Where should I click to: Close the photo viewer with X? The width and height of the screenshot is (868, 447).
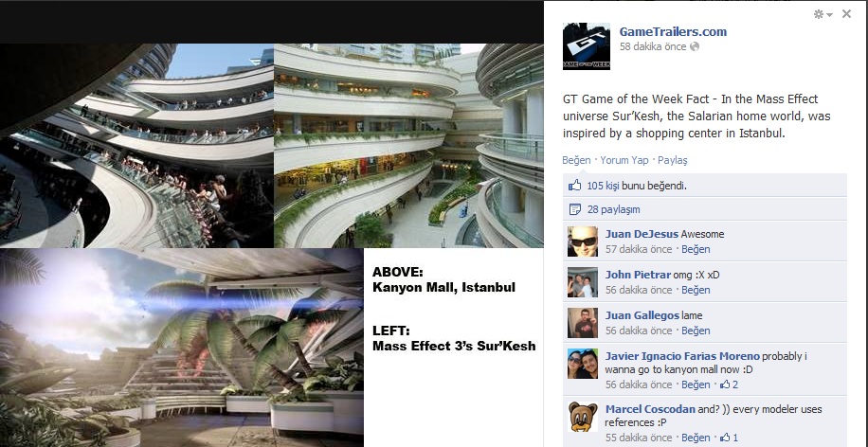(846, 14)
